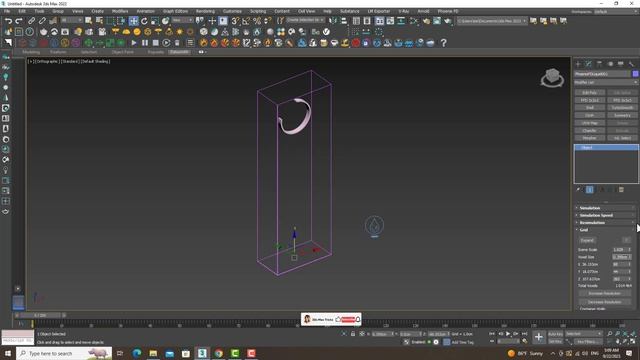Select the Link objects tool

click(31, 21)
